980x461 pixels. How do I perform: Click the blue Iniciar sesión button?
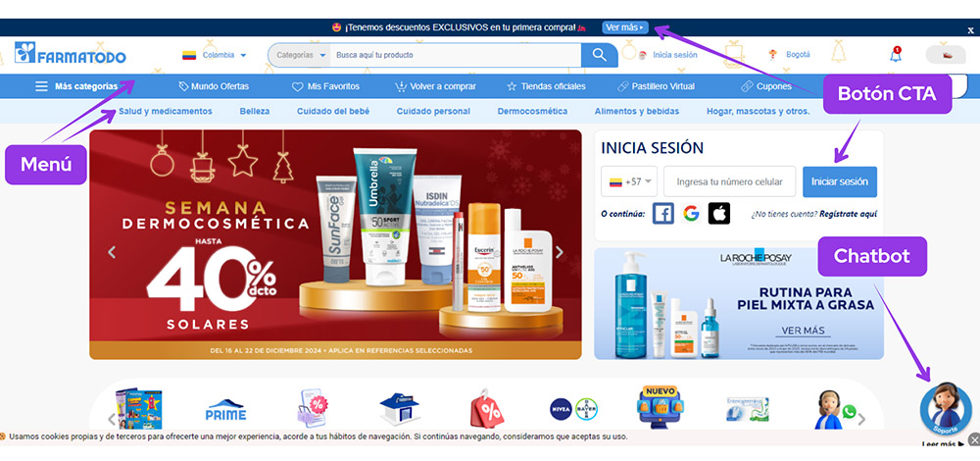point(840,181)
